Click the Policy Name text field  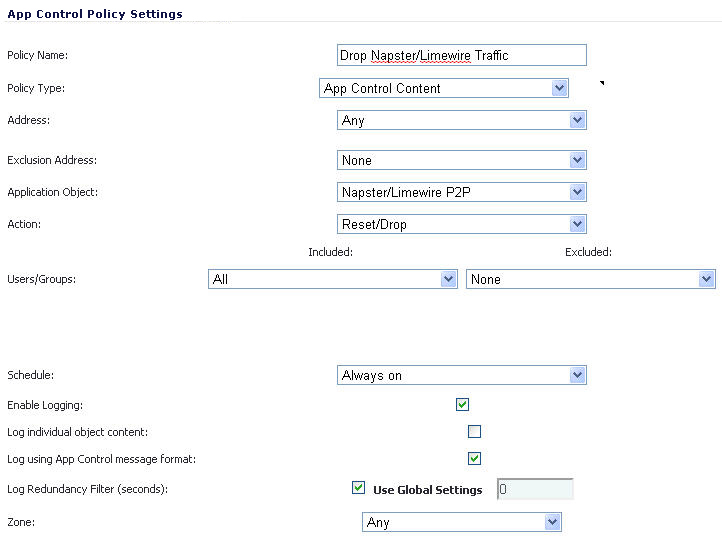(461, 55)
